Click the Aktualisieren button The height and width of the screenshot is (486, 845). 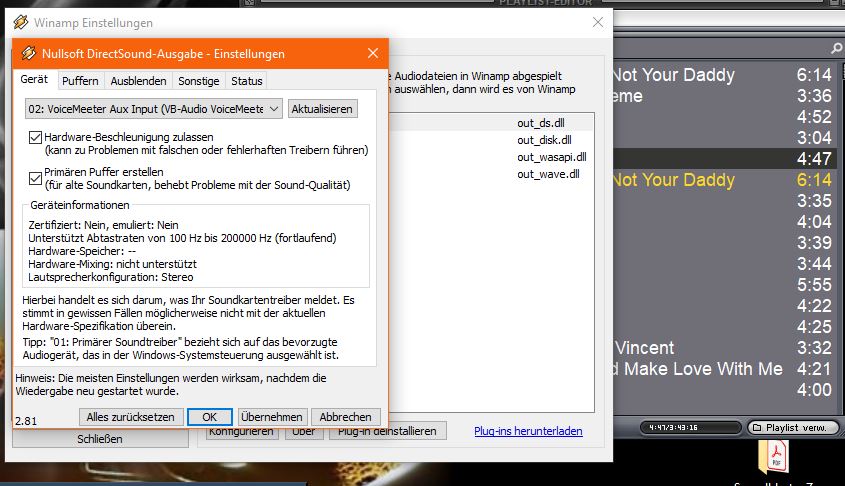(322, 109)
